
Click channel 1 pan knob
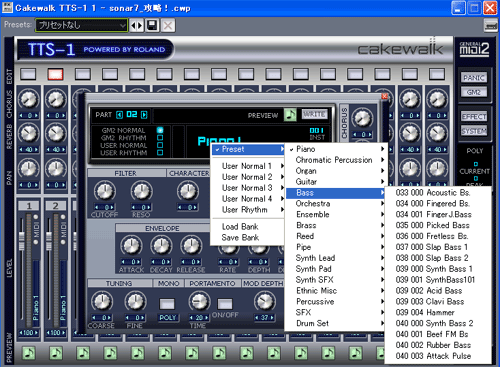pyautogui.click(x=29, y=168)
